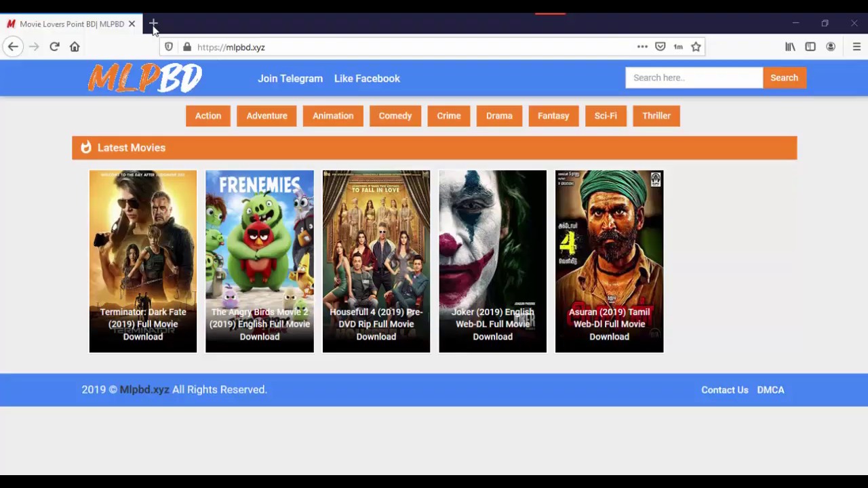Viewport: 868px width, 488px height.
Task: Bookmark this page with the star
Action: click(696, 47)
